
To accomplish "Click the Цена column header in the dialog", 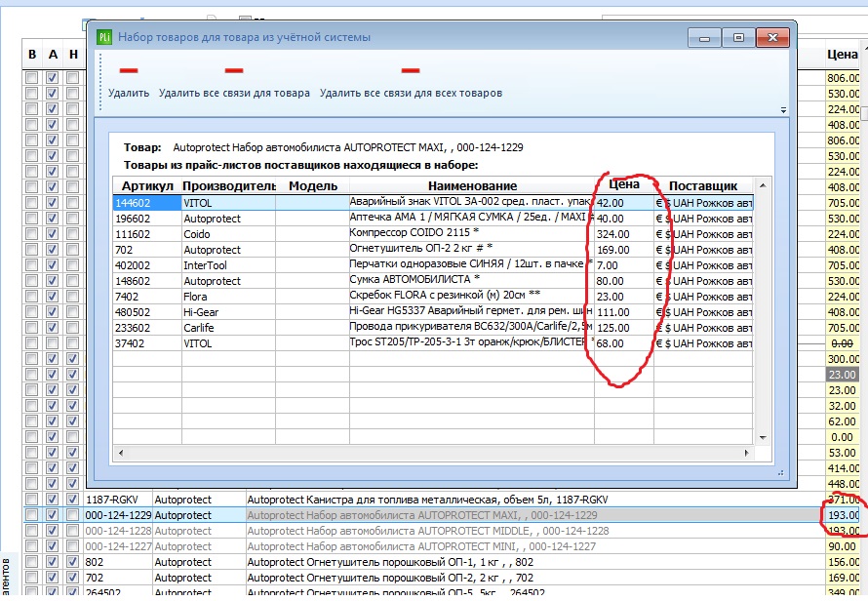I will [624, 185].
